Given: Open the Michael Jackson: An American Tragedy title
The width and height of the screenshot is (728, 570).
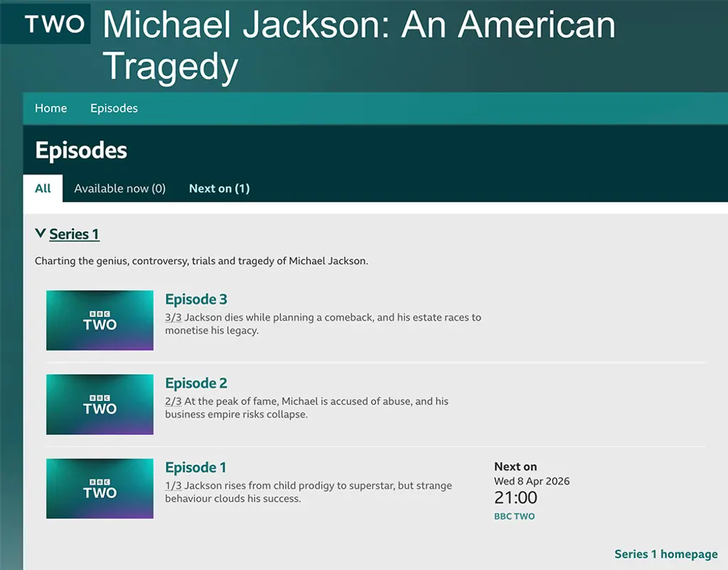Looking at the screenshot, I should click(359, 45).
